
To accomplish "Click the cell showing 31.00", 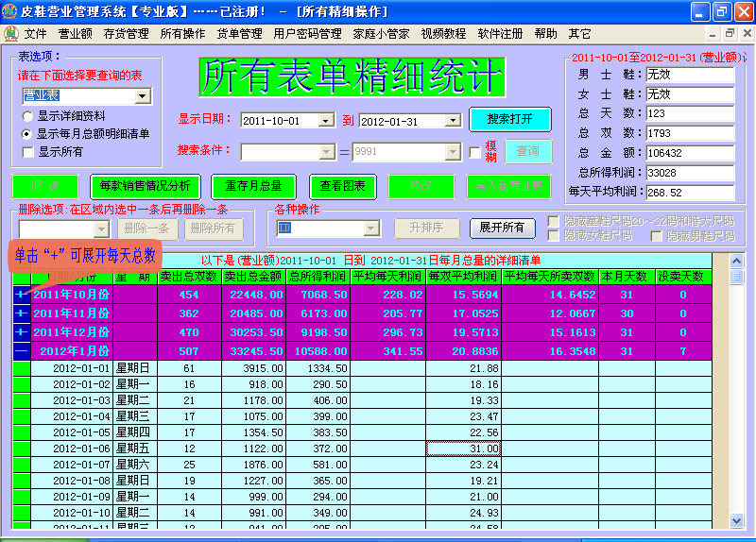I will coord(463,449).
